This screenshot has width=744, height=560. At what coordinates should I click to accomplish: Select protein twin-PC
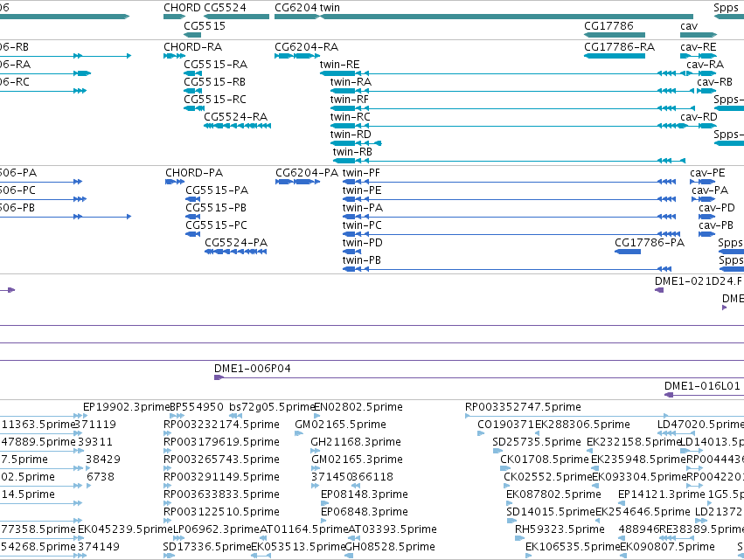click(362, 225)
